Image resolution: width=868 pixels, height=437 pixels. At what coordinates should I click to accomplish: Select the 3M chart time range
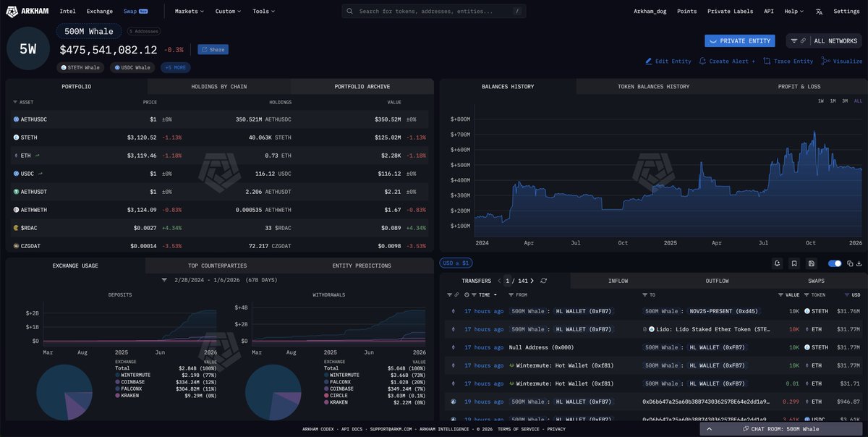tap(844, 101)
